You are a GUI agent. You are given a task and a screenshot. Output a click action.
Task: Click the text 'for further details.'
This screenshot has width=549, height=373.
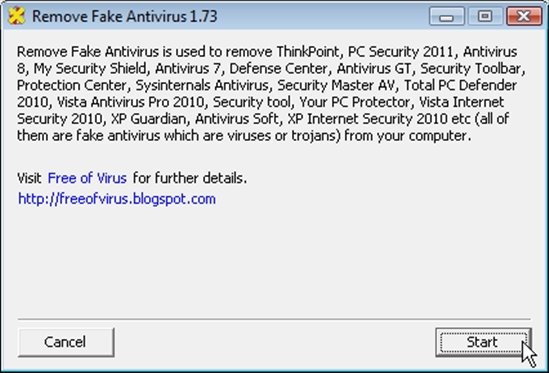tap(190, 178)
